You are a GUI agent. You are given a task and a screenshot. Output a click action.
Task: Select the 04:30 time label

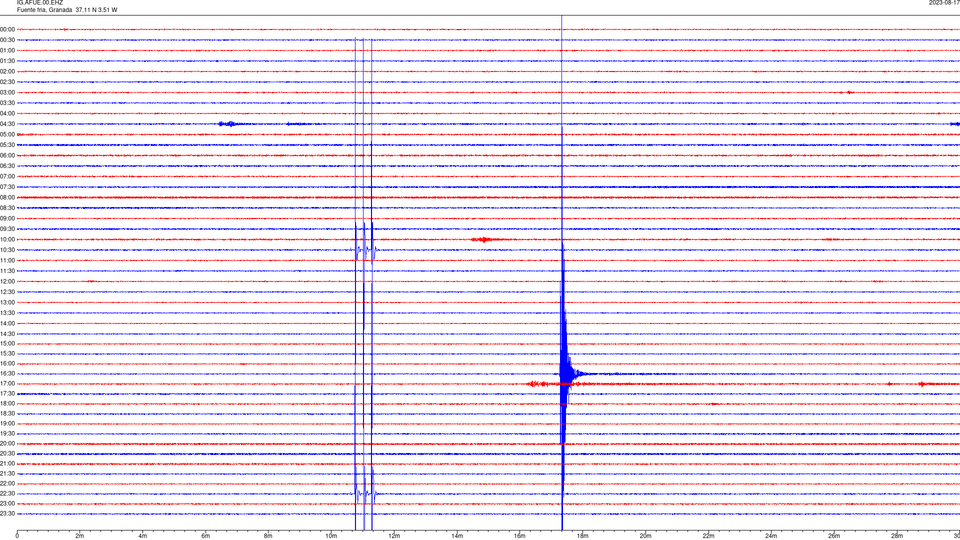[7, 124]
